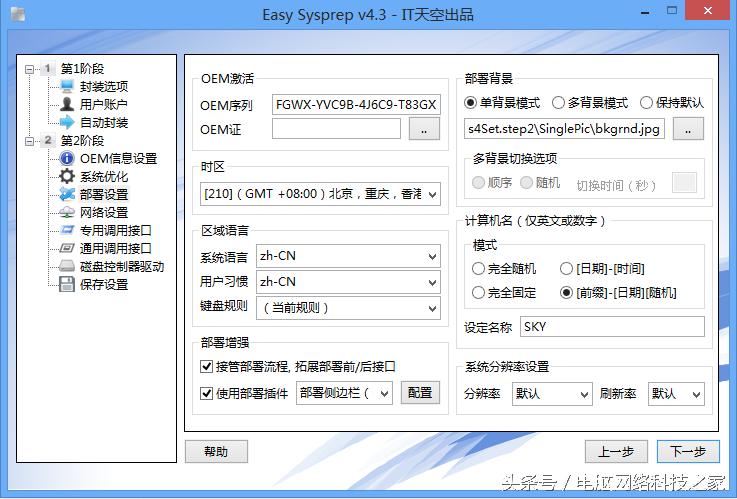The height and width of the screenshot is (499, 737).
Task: Click the 上一步 button
Action: click(616, 452)
